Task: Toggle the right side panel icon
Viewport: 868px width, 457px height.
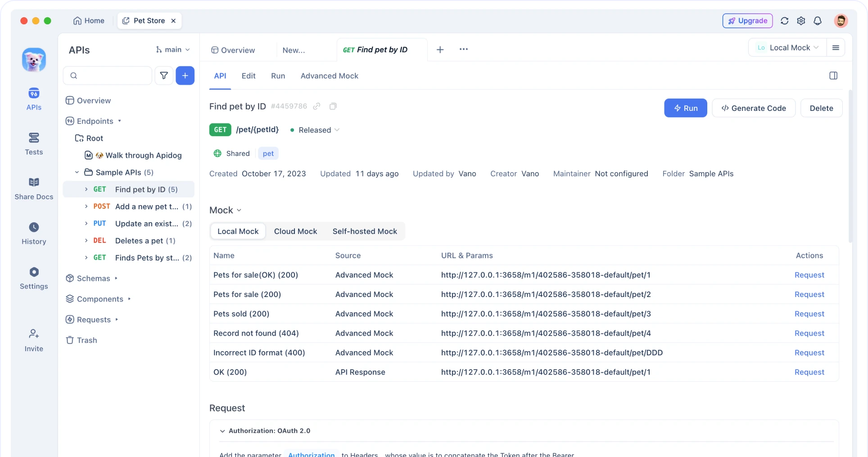Action: coord(833,76)
